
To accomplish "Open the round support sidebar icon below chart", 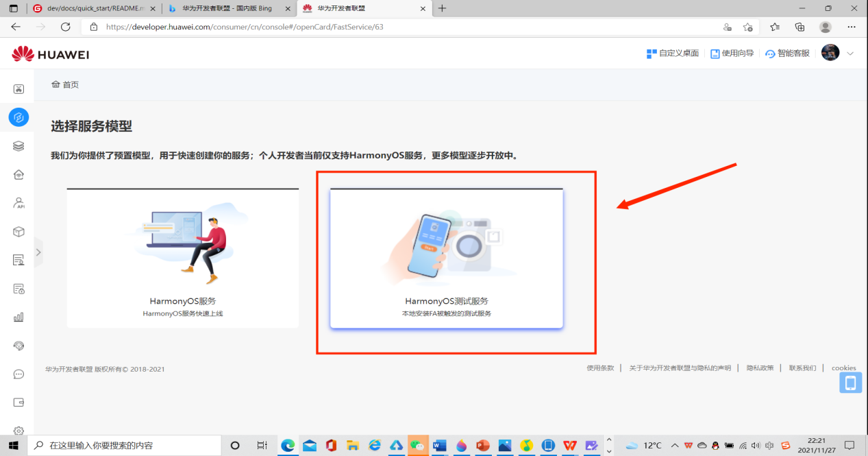I will (x=19, y=346).
